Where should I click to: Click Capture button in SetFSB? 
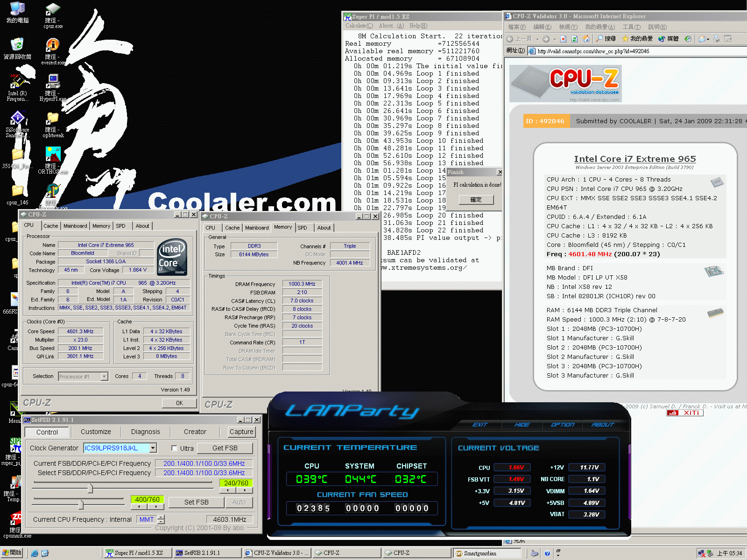coord(241,432)
